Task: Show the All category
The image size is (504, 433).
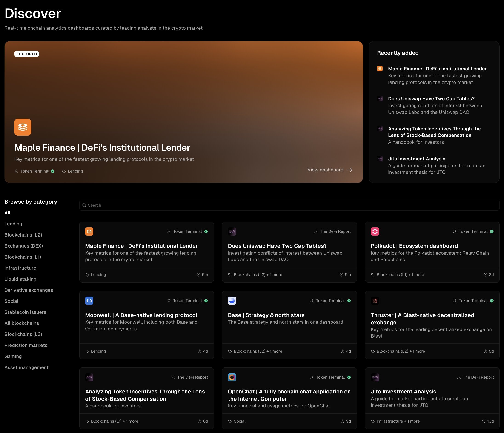Action: point(7,213)
